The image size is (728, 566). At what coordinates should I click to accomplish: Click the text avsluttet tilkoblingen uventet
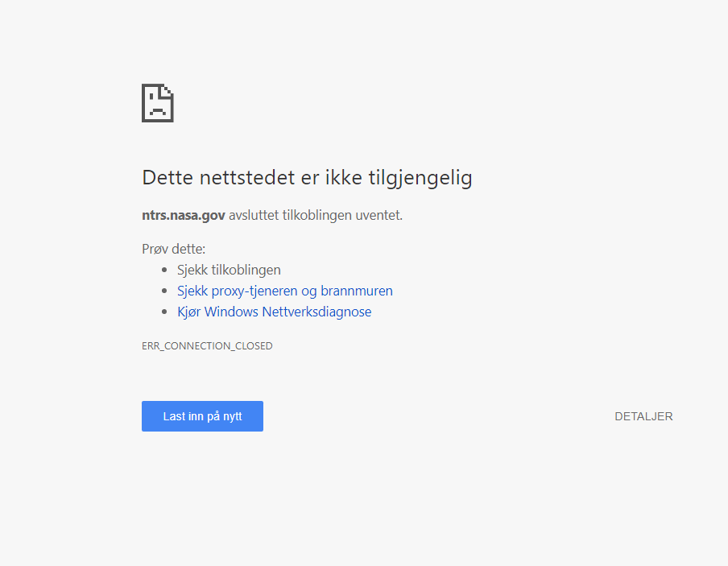316,215
